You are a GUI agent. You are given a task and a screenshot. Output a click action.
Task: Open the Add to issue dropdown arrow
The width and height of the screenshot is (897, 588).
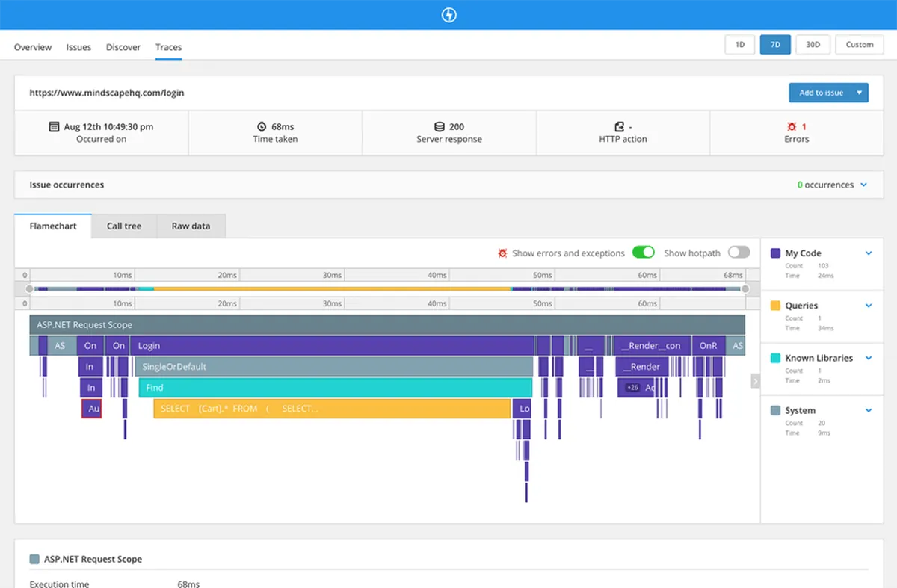coord(860,93)
